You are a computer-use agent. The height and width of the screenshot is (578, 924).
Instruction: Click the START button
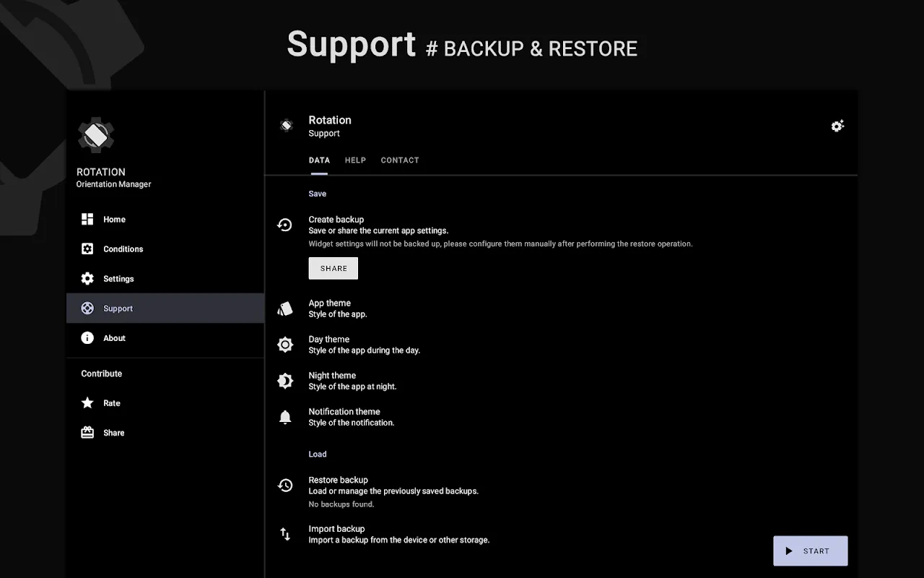811,551
